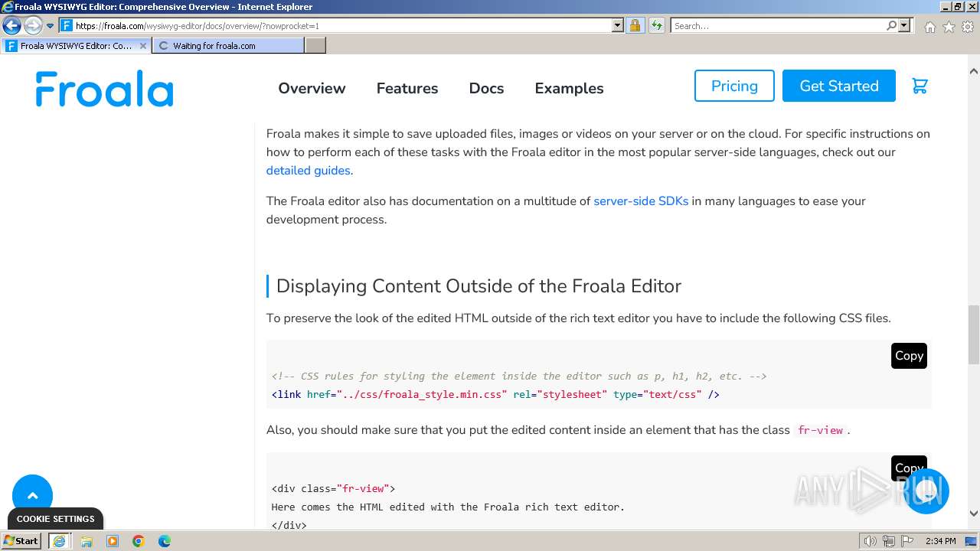Click the address bar URL field
The width and height of the screenshot is (980, 551).
342,25
